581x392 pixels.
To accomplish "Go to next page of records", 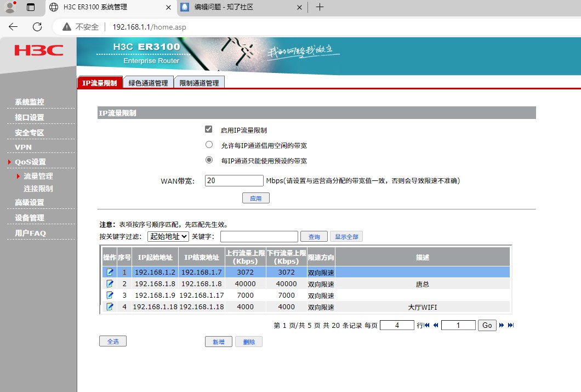I will click(502, 325).
